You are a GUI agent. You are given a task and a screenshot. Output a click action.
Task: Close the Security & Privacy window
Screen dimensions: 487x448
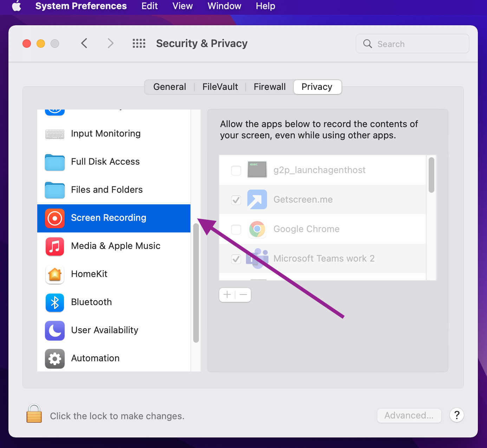(27, 44)
